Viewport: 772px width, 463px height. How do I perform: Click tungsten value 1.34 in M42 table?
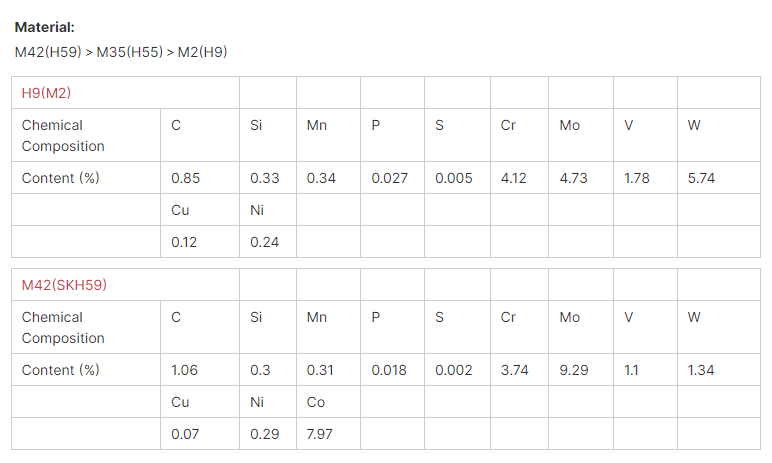coord(701,370)
